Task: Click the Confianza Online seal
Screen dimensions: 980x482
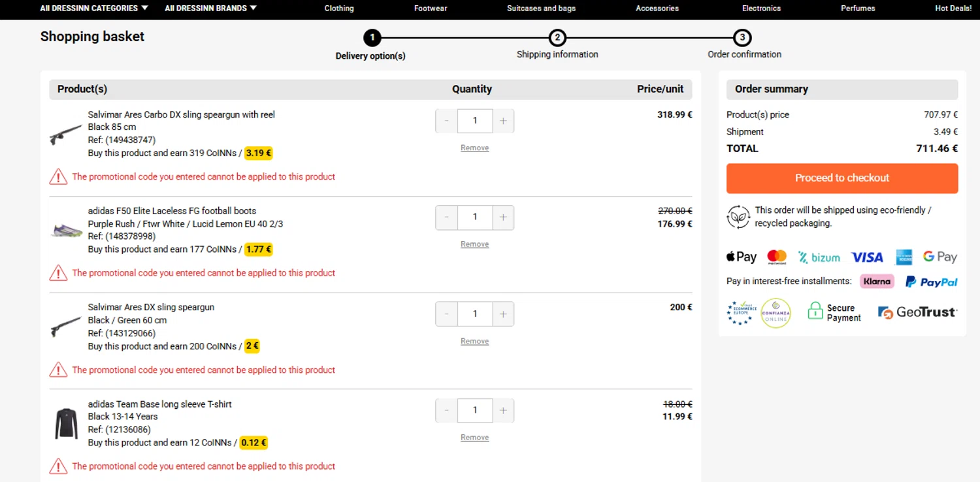Action: [x=776, y=313]
